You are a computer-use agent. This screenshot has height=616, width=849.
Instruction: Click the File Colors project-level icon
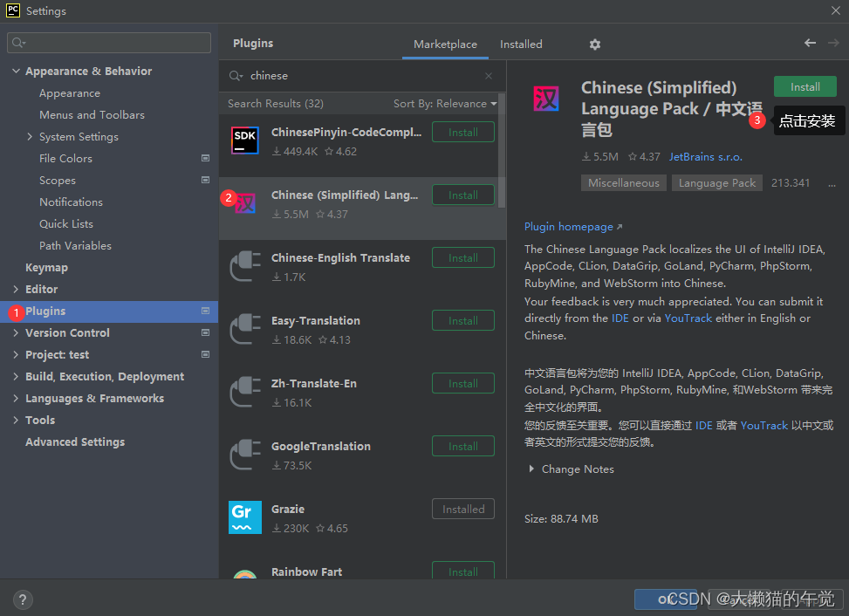[x=205, y=158]
